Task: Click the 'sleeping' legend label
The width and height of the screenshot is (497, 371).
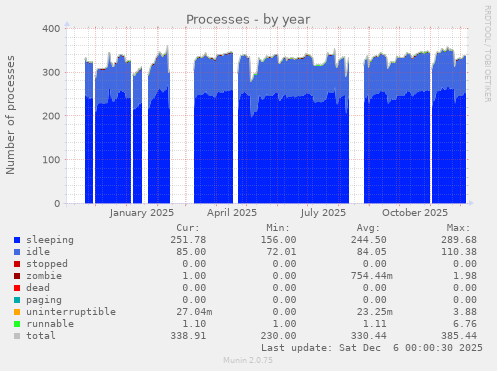Action: [x=50, y=240]
